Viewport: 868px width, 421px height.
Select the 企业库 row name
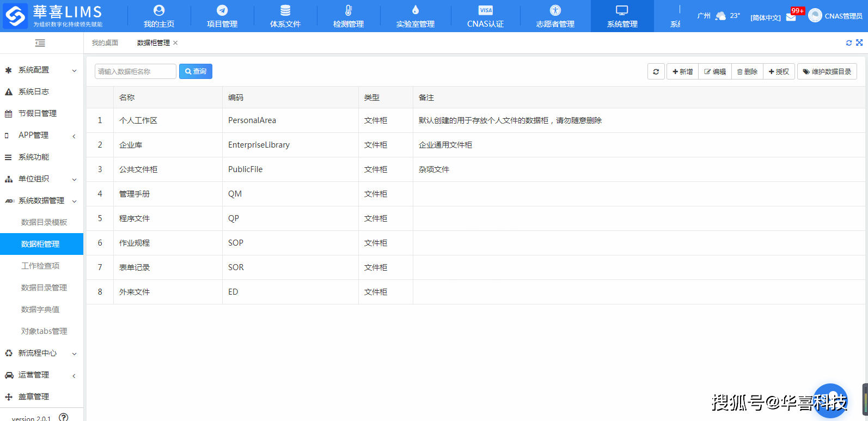[x=131, y=145]
